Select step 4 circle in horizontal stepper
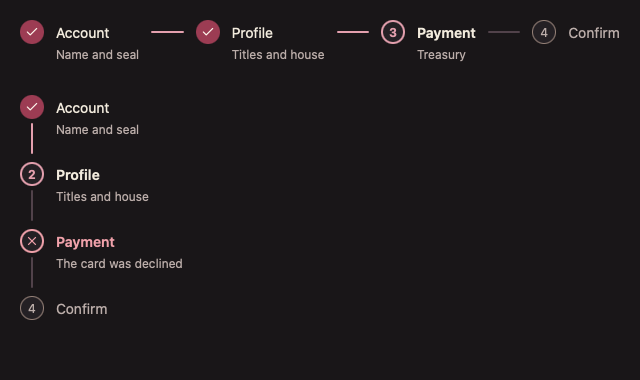 click(x=544, y=32)
